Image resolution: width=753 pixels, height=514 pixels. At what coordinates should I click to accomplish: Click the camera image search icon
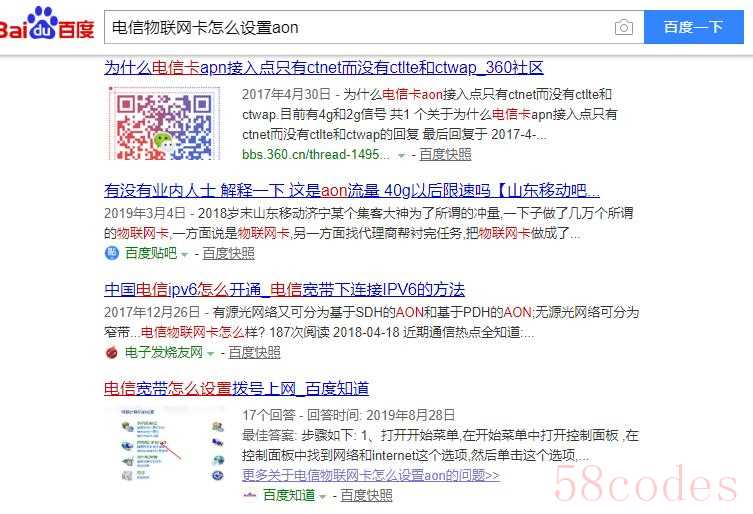(623, 27)
